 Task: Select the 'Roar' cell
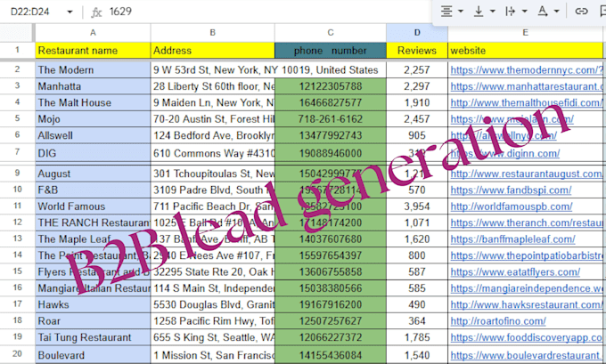point(93,321)
